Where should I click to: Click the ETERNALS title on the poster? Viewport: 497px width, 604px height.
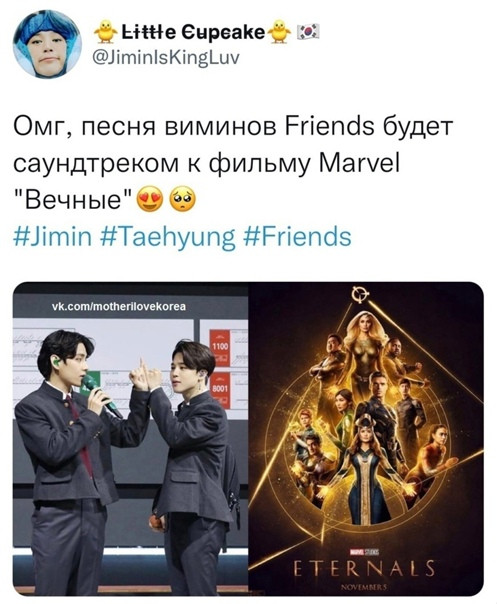click(364, 568)
